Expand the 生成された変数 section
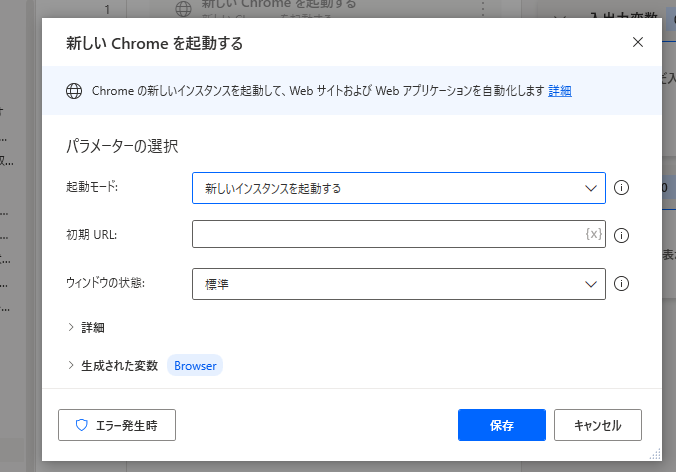Screen dimensions: 676x472 (x=113, y=366)
